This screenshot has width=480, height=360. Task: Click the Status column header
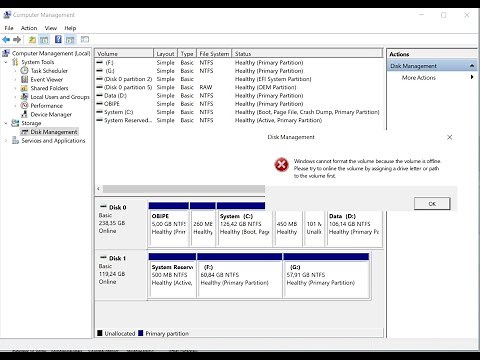307,53
